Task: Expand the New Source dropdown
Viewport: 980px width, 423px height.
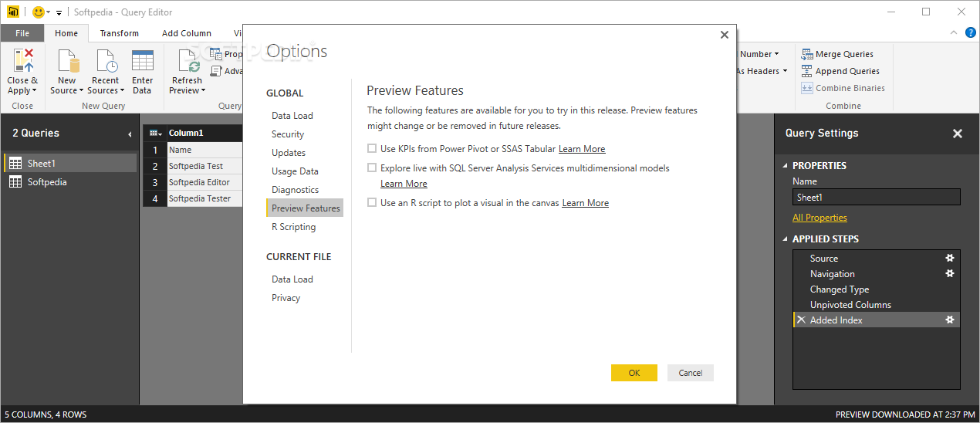Action: point(81,91)
